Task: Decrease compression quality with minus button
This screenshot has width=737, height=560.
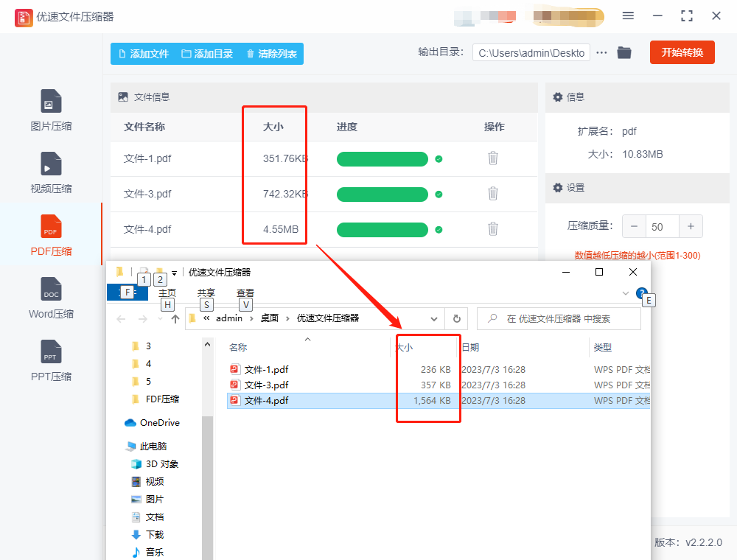Action: (x=634, y=226)
